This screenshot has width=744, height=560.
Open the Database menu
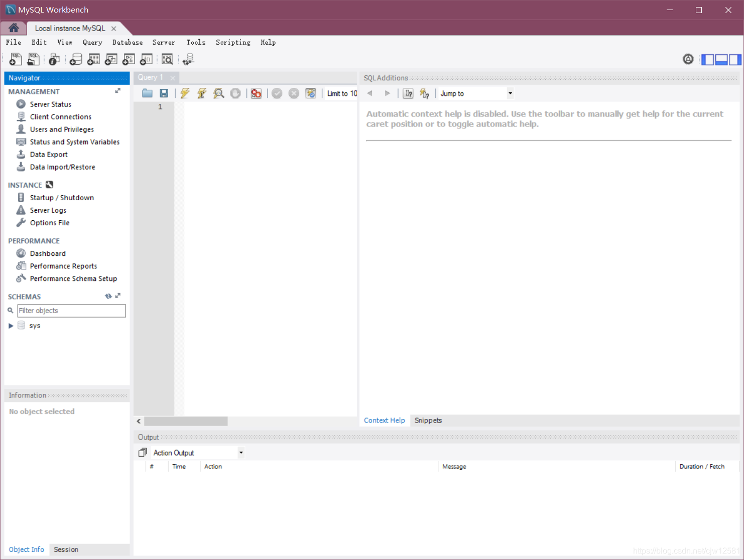pyautogui.click(x=128, y=42)
